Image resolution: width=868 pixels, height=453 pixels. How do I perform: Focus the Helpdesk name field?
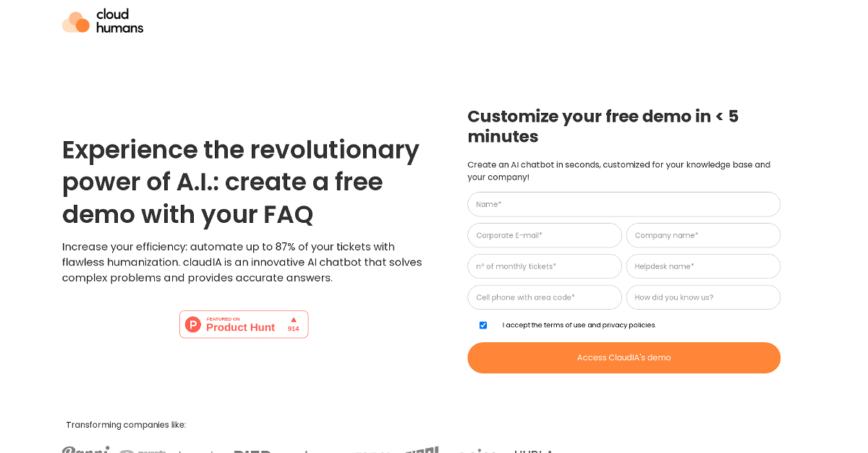(703, 266)
